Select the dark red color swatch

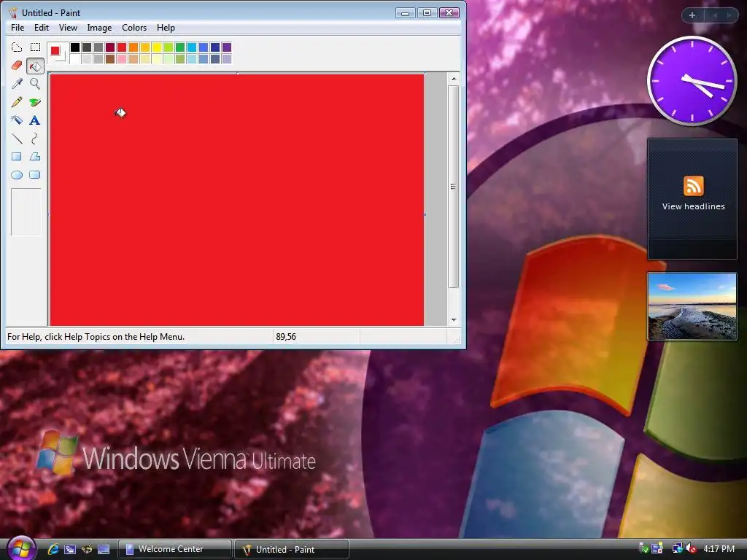point(110,47)
